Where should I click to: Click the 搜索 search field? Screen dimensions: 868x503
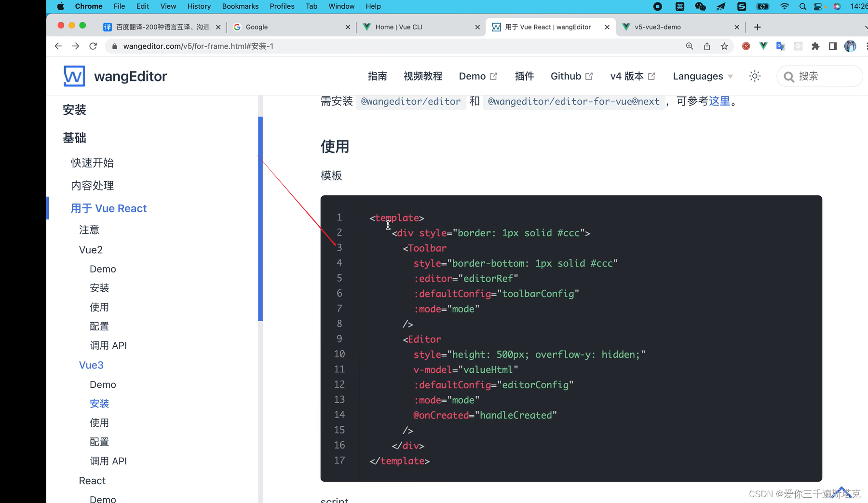pyautogui.click(x=819, y=76)
